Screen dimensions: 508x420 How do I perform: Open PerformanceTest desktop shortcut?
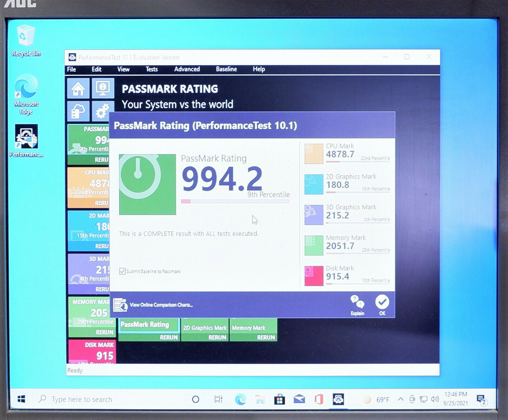click(26, 141)
